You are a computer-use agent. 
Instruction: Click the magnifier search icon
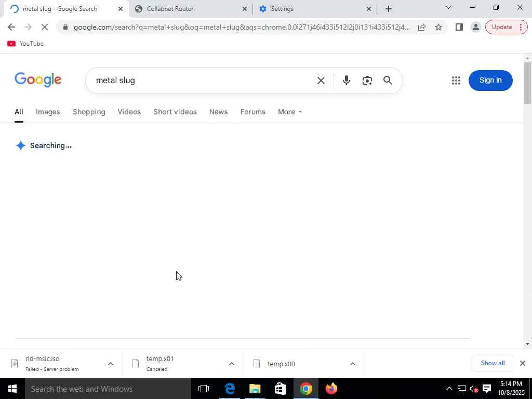388,81
